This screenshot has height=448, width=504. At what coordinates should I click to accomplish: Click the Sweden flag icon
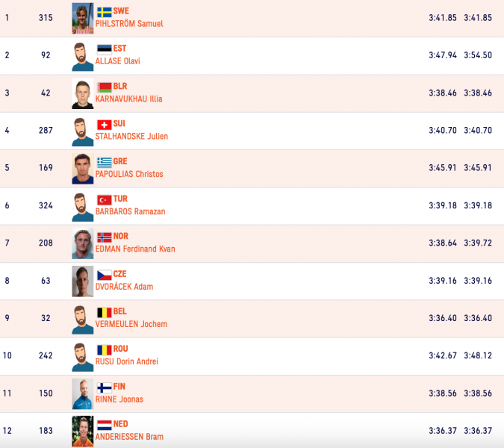coord(104,12)
